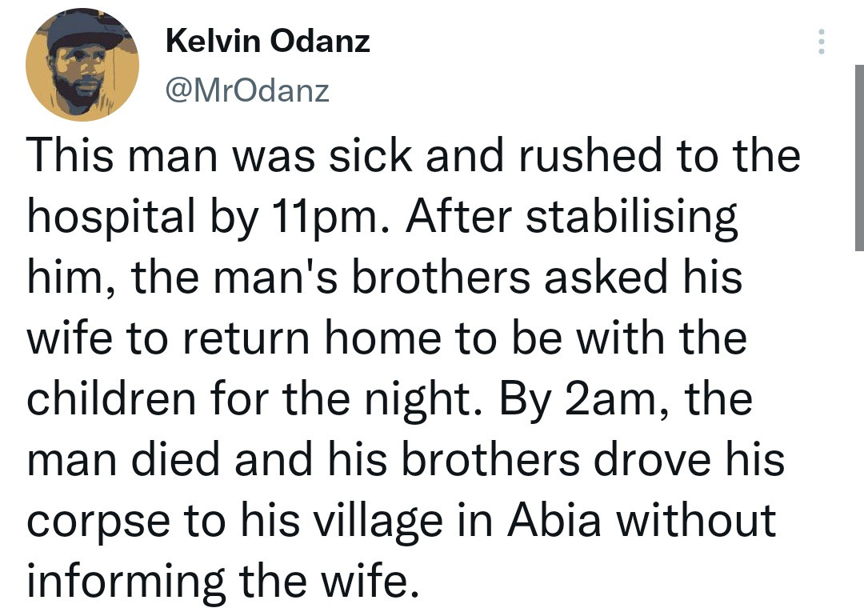Click the vertical scrollbar thumb on the right

859,158
